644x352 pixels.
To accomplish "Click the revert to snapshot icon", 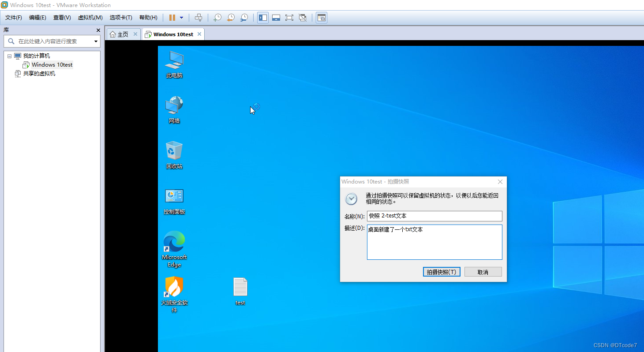I will [x=231, y=18].
